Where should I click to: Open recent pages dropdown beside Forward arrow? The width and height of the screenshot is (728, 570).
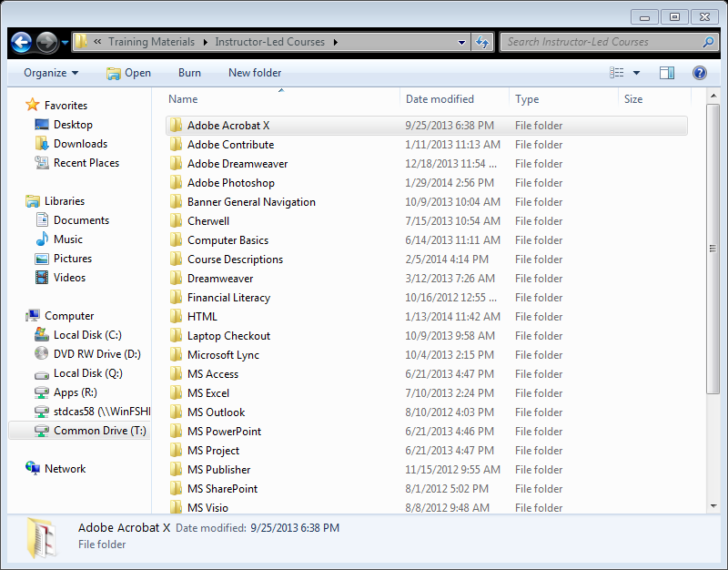click(x=65, y=42)
